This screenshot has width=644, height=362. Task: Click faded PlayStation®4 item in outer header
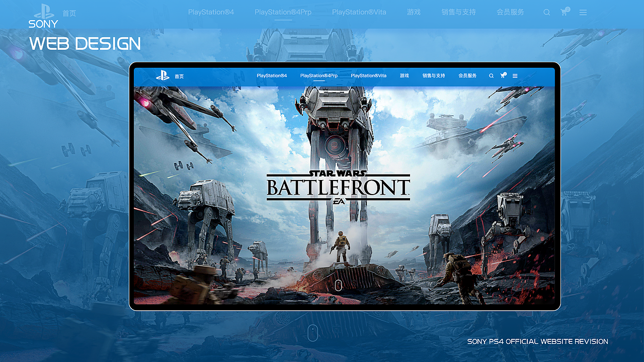click(211, 12)
